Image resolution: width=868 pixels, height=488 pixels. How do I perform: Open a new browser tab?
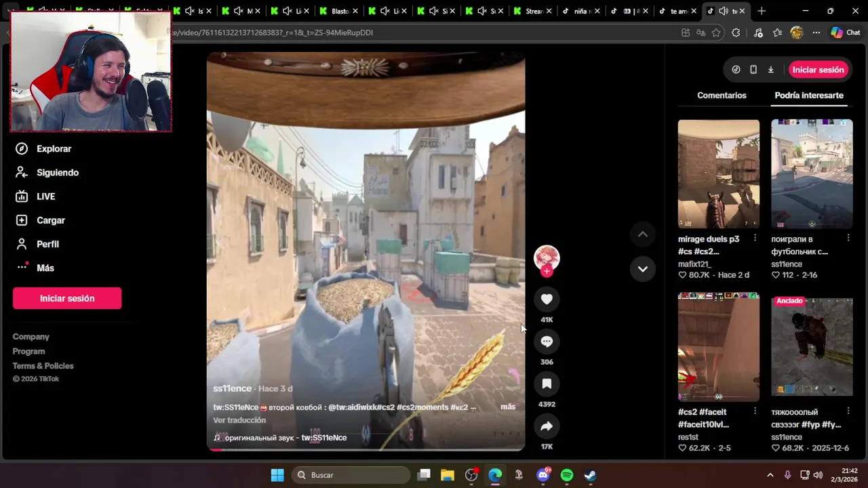(x=762, y=11)
